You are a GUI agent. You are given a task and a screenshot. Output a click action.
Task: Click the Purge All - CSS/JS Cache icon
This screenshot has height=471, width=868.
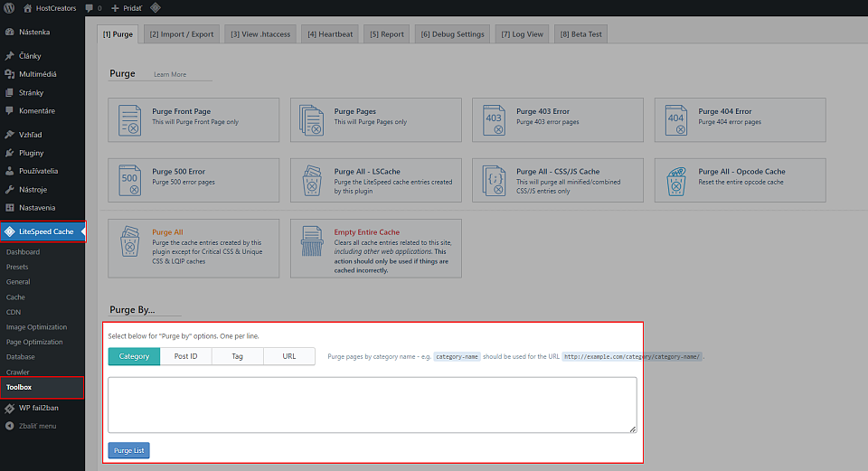(494, 181)
